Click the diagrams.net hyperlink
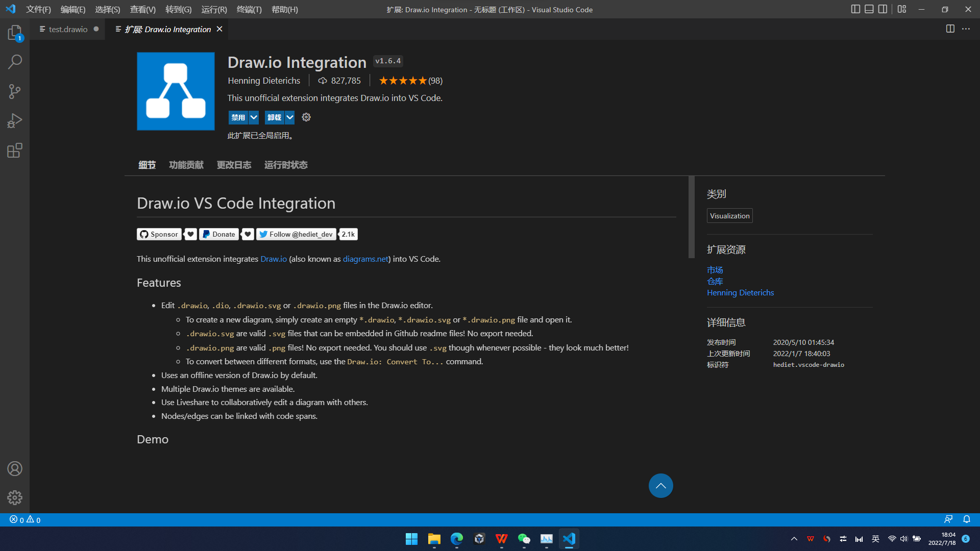This screenshot has height=551, width=980. click(365, 259)
